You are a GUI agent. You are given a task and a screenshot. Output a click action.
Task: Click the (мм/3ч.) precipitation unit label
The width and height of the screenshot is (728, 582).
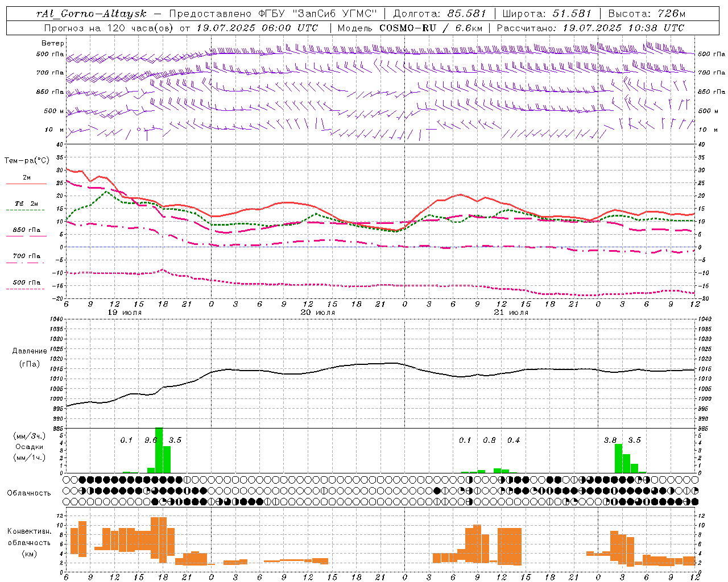29,436
